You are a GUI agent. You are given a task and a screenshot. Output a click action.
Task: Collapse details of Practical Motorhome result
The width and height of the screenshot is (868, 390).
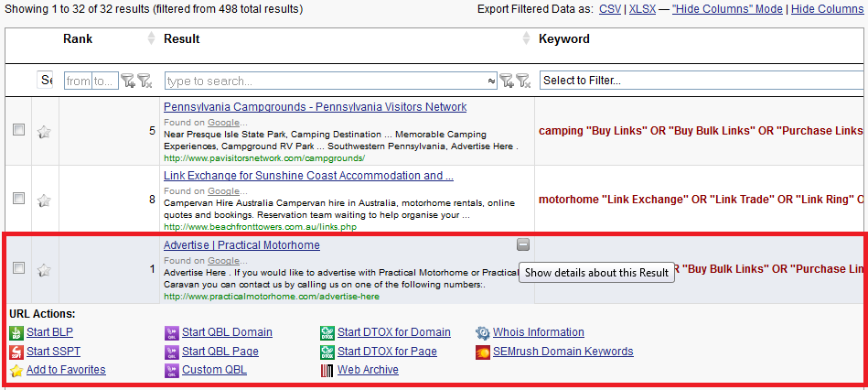pos(523,244)
